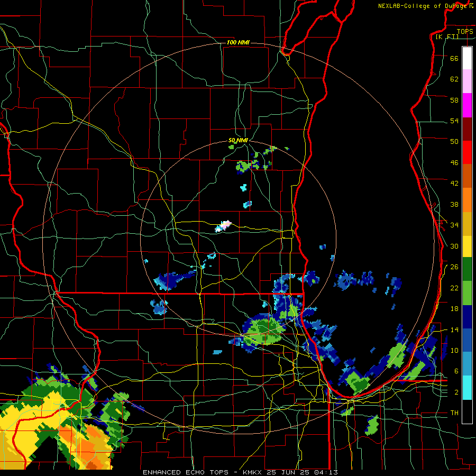This screenshot has width=476, height=476.
Task: Select the light green legend swatch
Action: click(467, 293)
